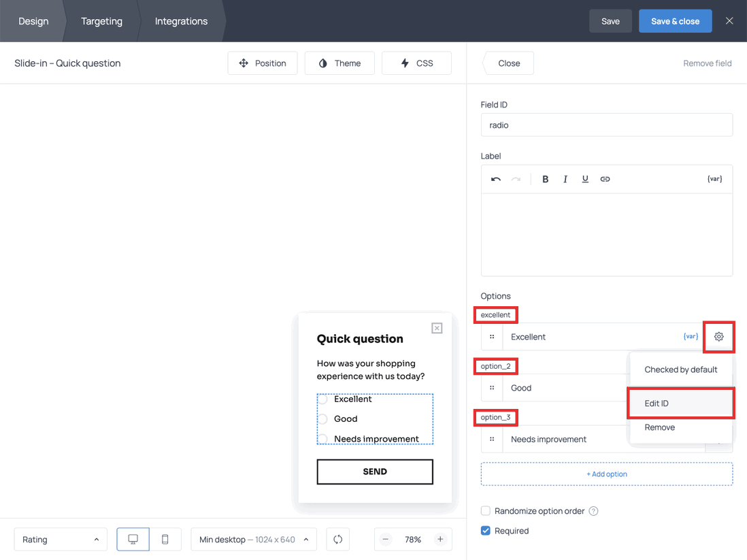
Task: Choose Edit ID from the option menu
Action: click(656, 403)
